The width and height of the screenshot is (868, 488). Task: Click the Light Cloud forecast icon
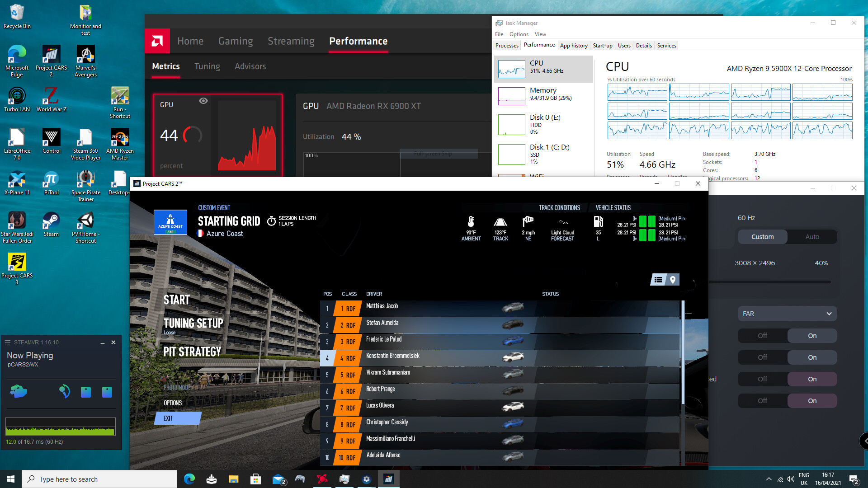(x=563, y=222)
